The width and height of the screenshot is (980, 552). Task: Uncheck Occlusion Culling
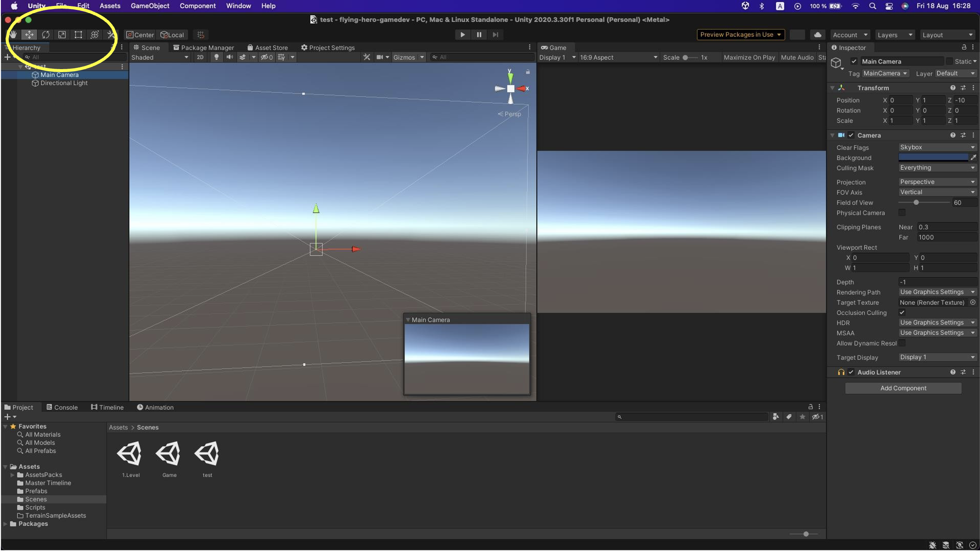pyautogui.click(x=902, y=312)
